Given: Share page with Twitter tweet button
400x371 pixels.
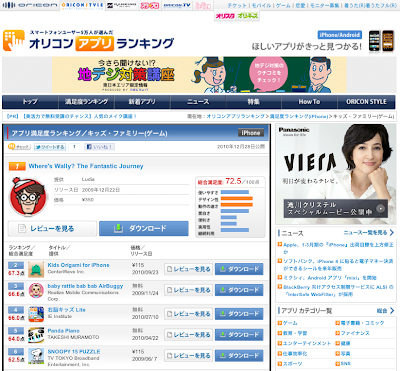Looking at the screenshot, I should pos(50,147).
